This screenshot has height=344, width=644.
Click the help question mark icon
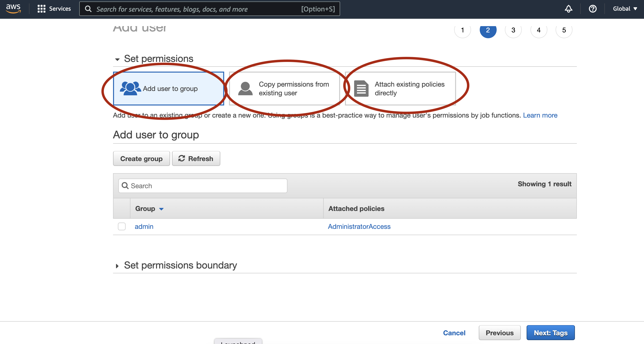point(593,8)
